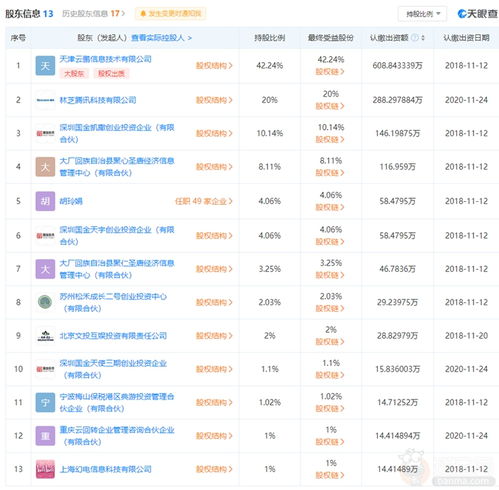The image size is (499, 490).
Task: Expand 股权结构 for 天津云鹏信息技术有限公司
Action: (x=214, y=66)
